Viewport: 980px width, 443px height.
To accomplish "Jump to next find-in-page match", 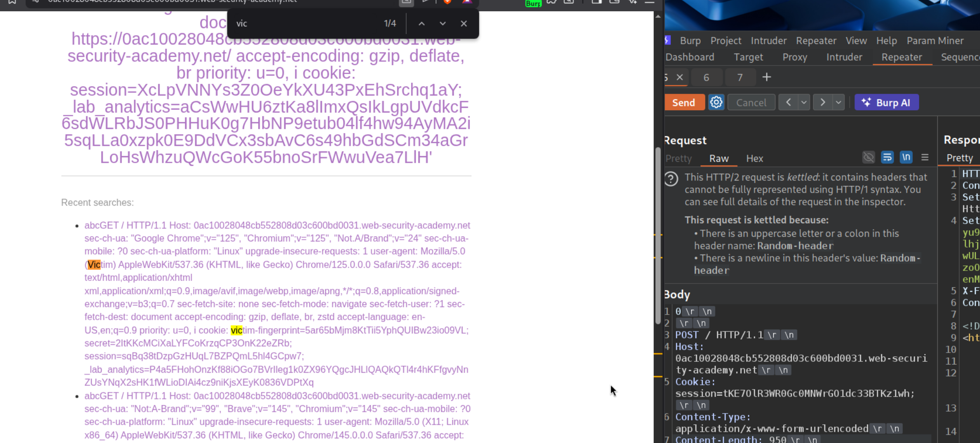I will click(x=442, y=23).
